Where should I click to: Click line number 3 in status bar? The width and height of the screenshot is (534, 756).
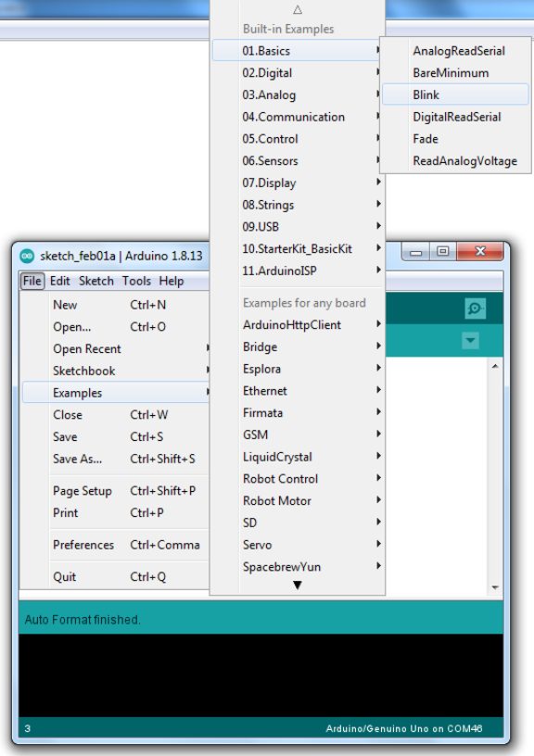click(x=28, y=728)
